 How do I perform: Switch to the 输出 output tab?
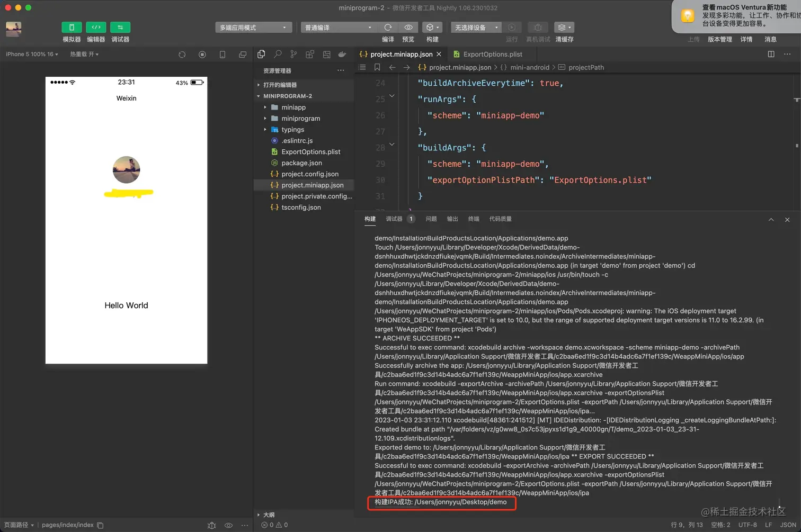(x=452, y=219)
